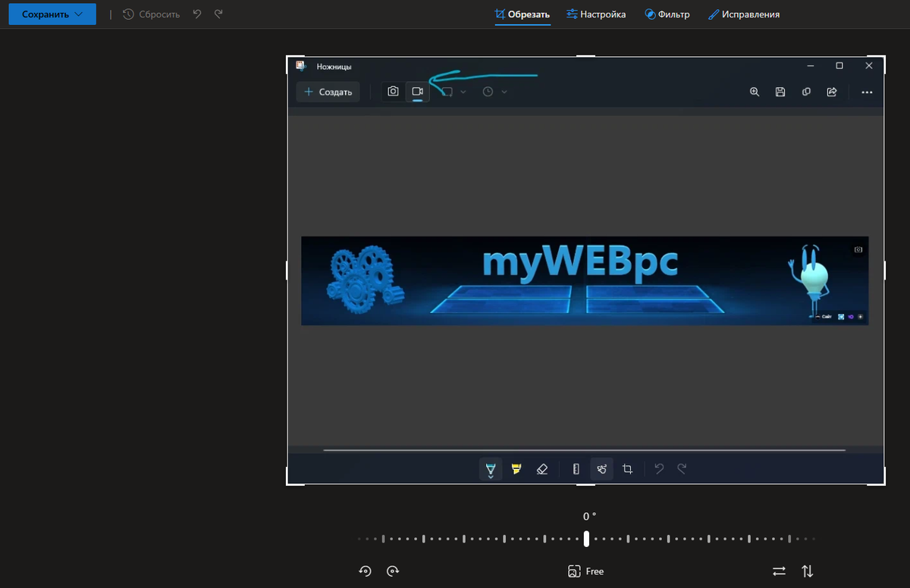Click Сбросить to reset edits

point(151,14)
